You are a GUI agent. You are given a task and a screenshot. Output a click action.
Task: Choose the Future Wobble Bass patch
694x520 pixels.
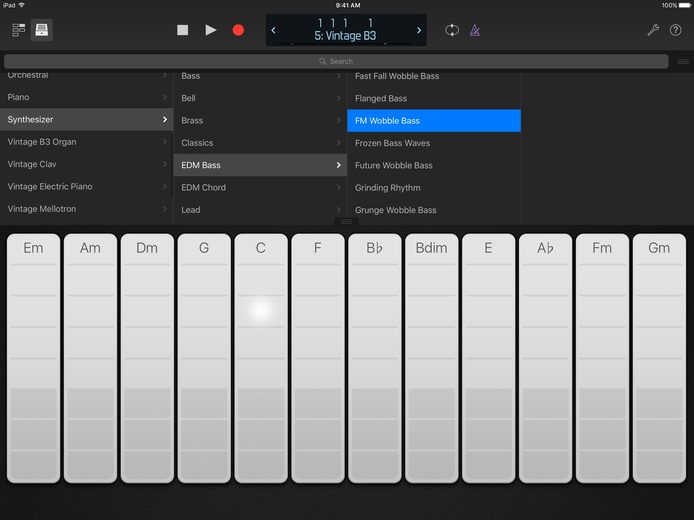point(434,165)
